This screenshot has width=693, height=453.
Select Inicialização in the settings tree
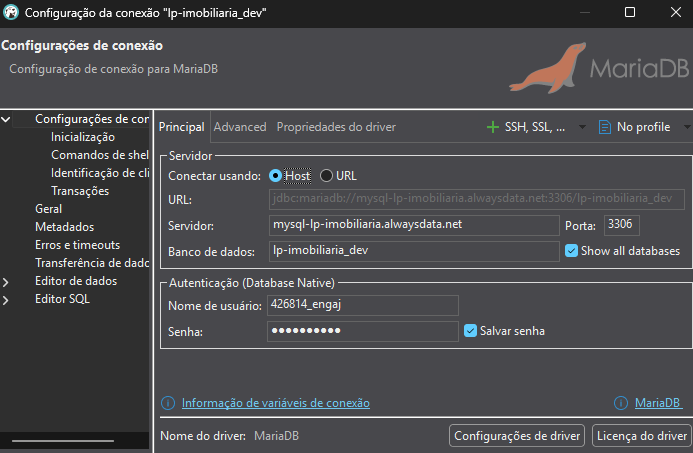[x=83, y=137]
